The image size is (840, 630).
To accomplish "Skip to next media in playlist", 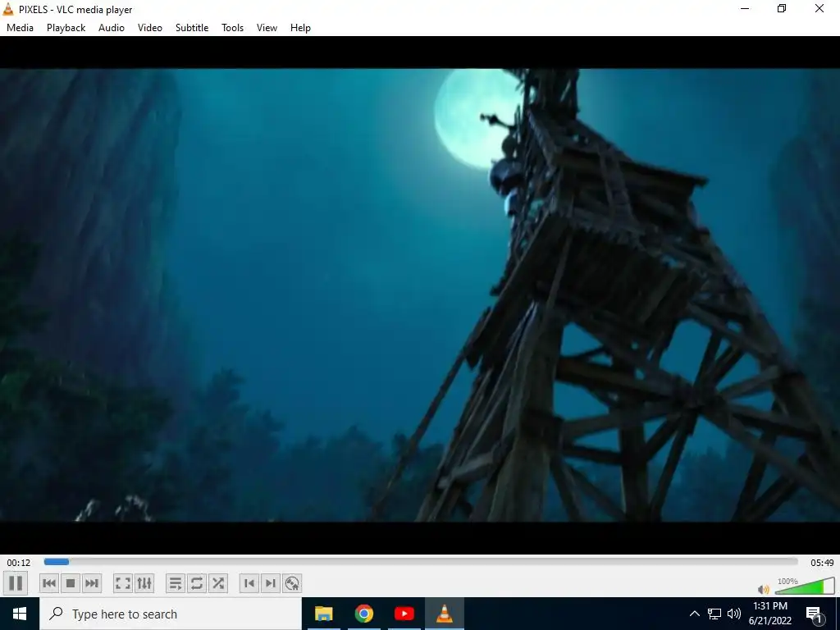I will pyautogui.click(x=92, y=583).
